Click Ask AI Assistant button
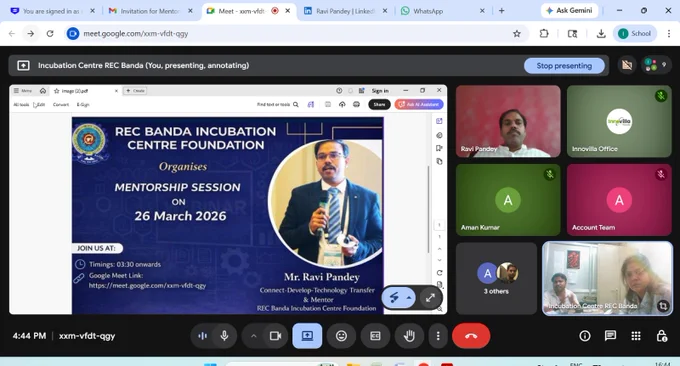This screenshot has height=366, width=680. 419,105
